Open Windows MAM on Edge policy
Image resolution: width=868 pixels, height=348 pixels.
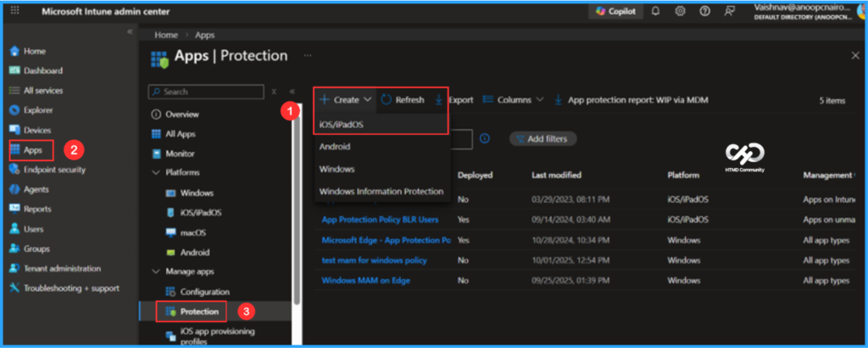tap(366, 281)
